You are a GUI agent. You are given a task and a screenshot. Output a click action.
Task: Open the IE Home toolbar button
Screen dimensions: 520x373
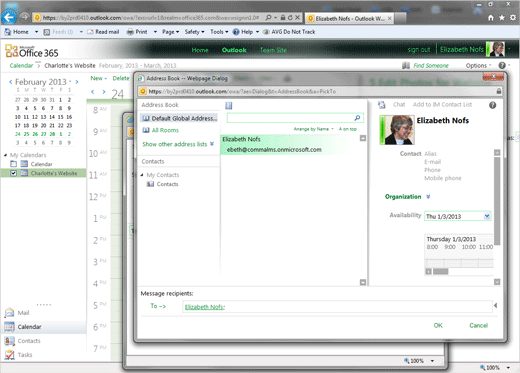point(17,32)
